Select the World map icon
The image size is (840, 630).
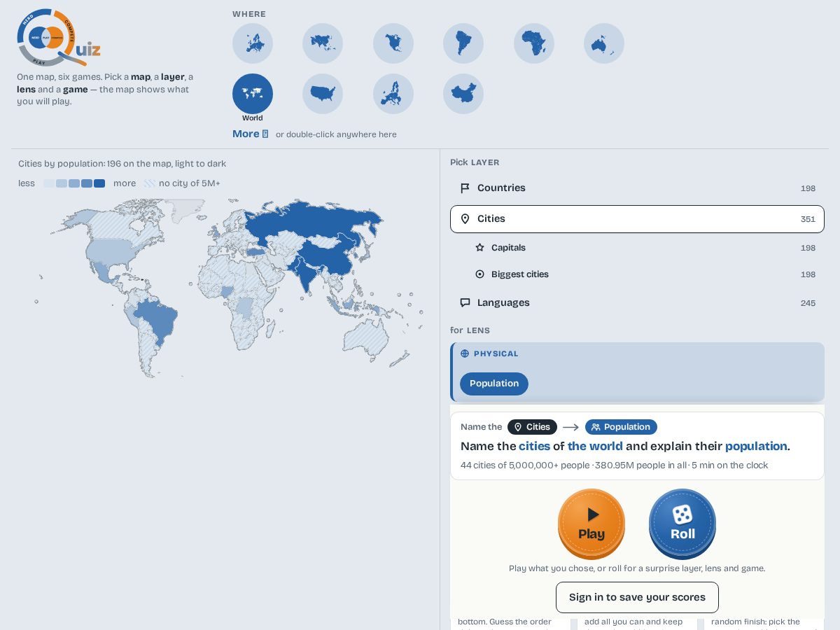point(253,94)
